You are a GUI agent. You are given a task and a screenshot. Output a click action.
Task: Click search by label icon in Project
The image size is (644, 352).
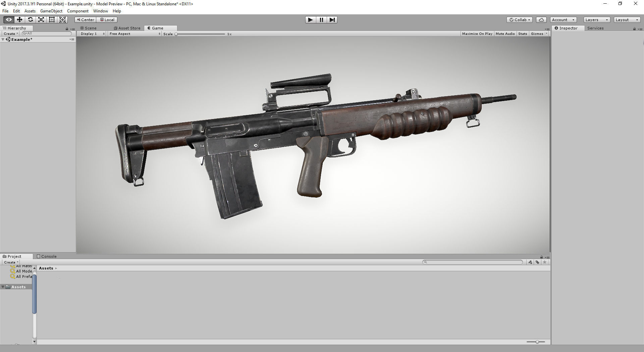(x=537, y=262)
